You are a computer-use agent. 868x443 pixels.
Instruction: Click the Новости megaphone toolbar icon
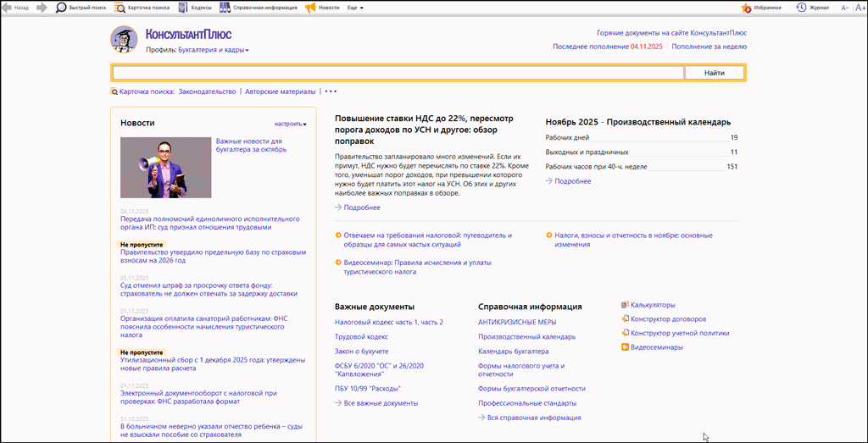click(310, 8)
